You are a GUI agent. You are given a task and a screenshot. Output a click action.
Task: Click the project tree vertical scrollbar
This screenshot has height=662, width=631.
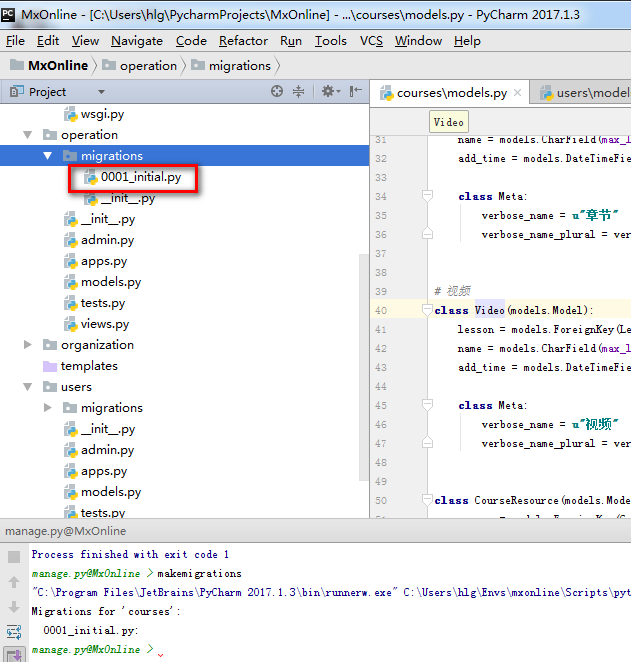(364, 367)
